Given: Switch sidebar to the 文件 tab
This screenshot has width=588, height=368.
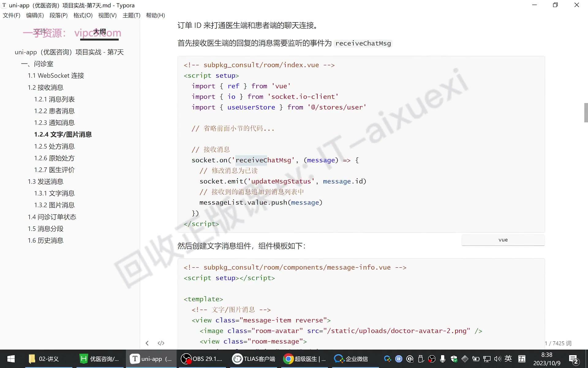Looking at the screenshot, I should [40, 31].
